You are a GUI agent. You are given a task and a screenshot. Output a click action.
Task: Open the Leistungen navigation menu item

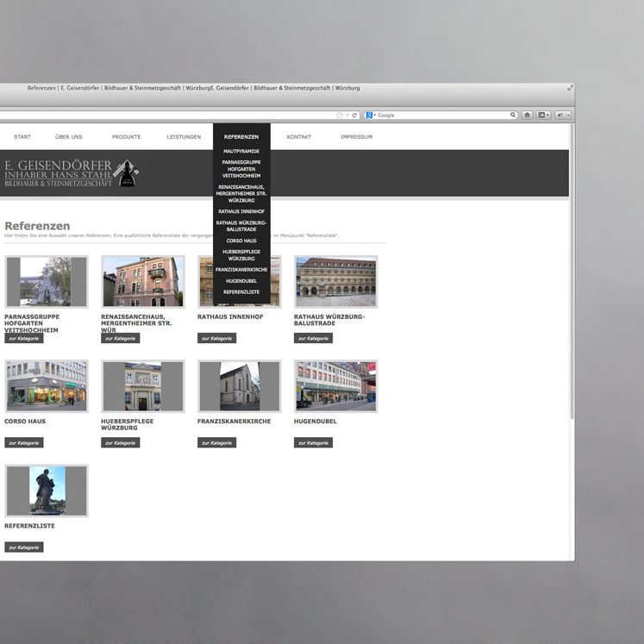click(x=184, y=137)
